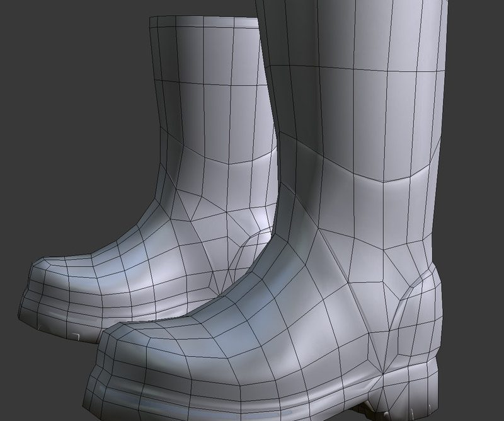The height and width of the screenshot is (421, 504).
Task: Click the top rim opening of the rear boot
Action: (202, 21)
